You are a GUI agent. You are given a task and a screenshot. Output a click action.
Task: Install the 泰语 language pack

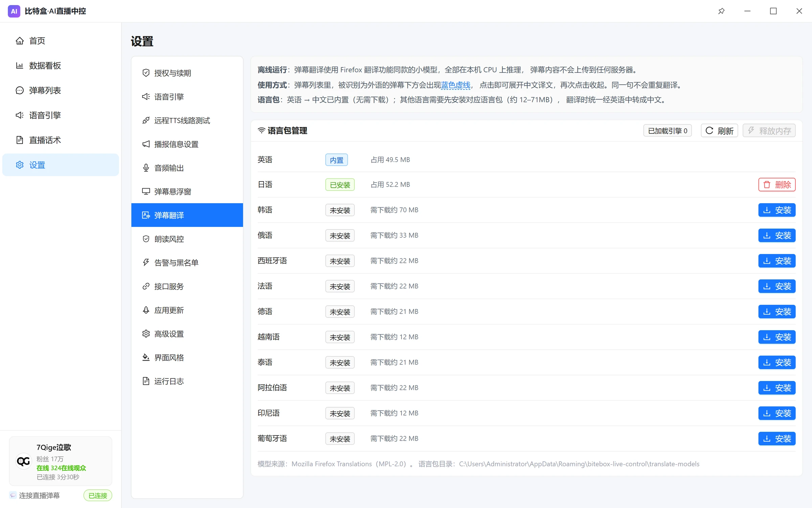click(777, 362)
